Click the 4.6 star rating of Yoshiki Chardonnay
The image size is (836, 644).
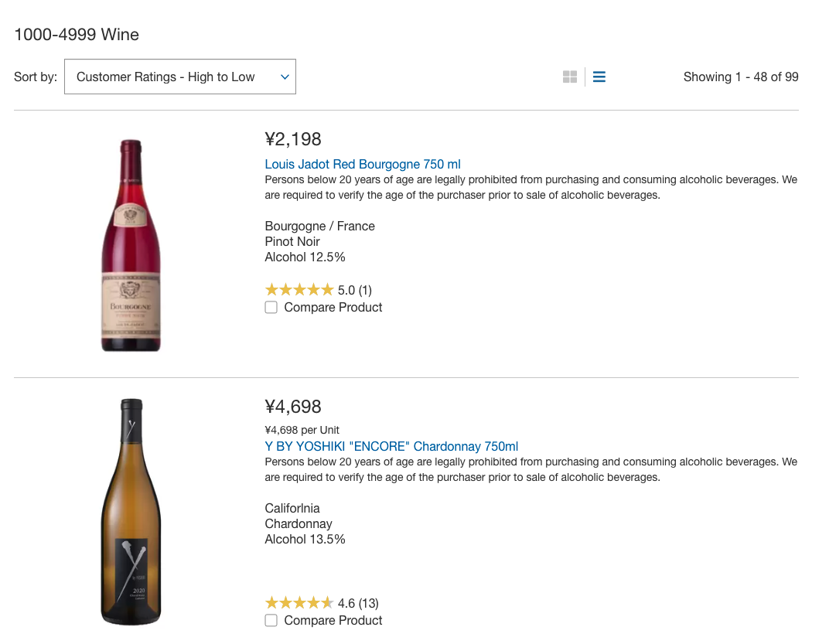click(299, 603)
